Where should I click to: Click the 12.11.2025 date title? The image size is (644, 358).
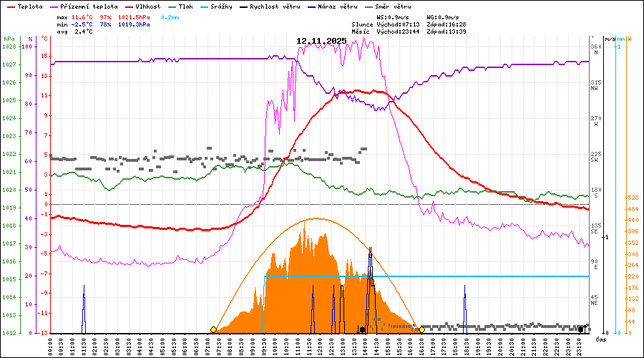tap(321, 41)
